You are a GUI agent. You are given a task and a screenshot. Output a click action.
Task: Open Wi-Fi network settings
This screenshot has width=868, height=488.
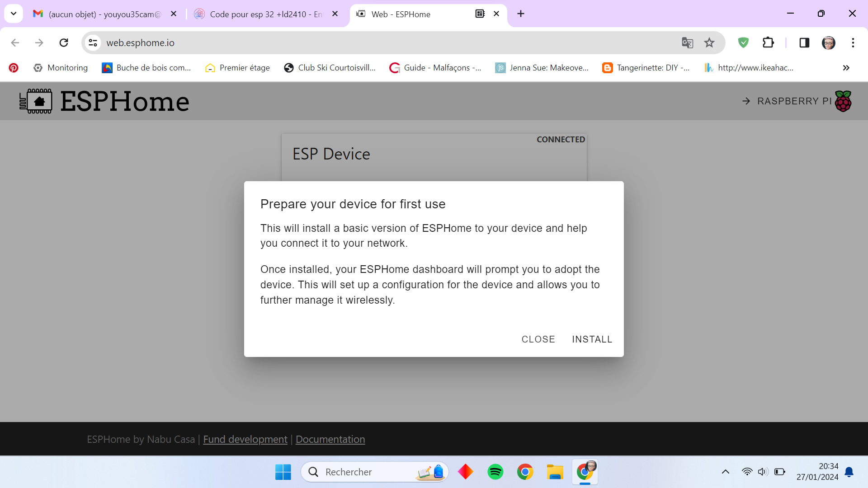[x=747, y=472]
